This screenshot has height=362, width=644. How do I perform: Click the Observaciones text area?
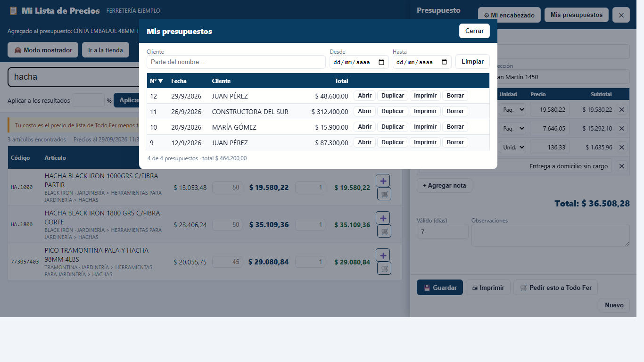point(551,235)
